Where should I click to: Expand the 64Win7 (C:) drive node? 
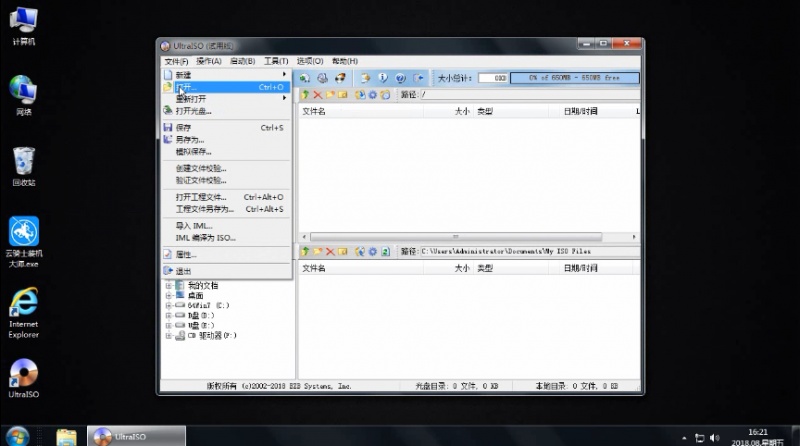(x=168, y=306)
